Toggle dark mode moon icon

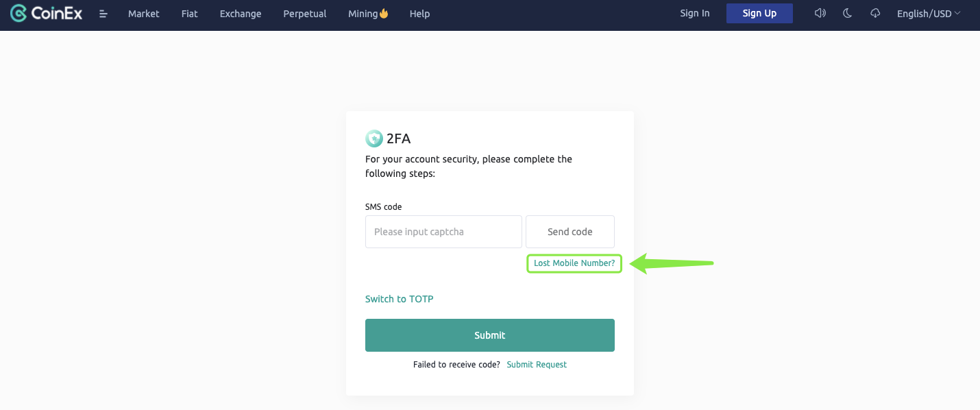[848, 13]
